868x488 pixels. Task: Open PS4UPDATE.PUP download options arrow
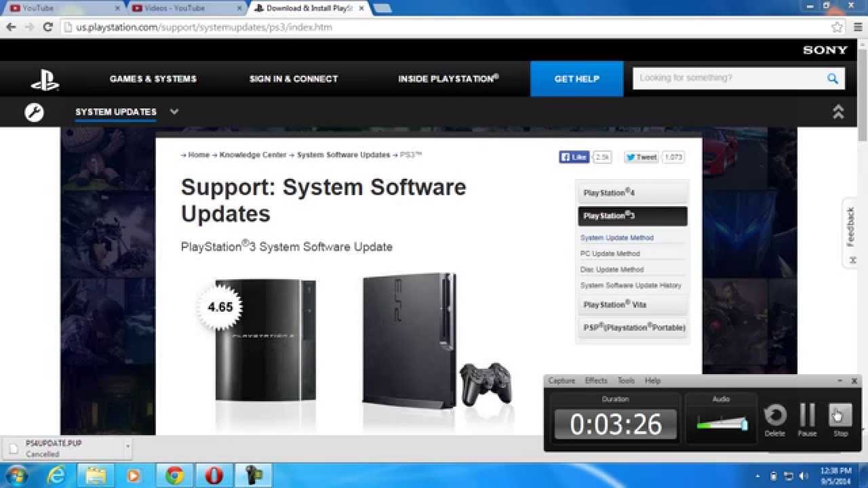point(127,447)
